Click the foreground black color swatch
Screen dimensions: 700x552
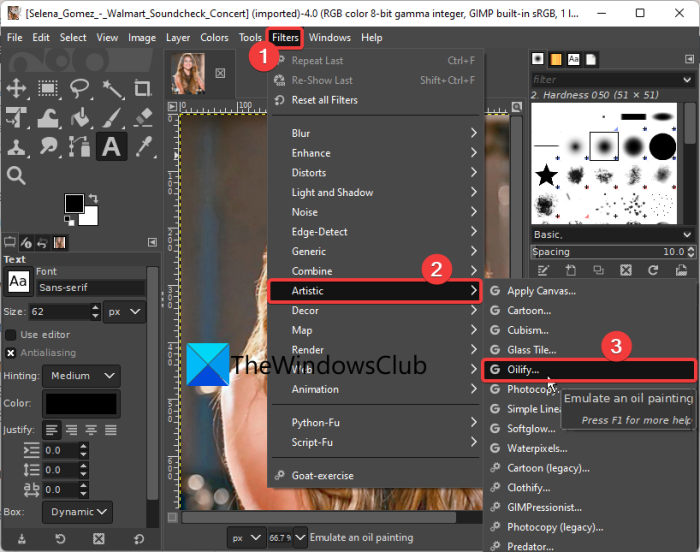pos(74,204)
